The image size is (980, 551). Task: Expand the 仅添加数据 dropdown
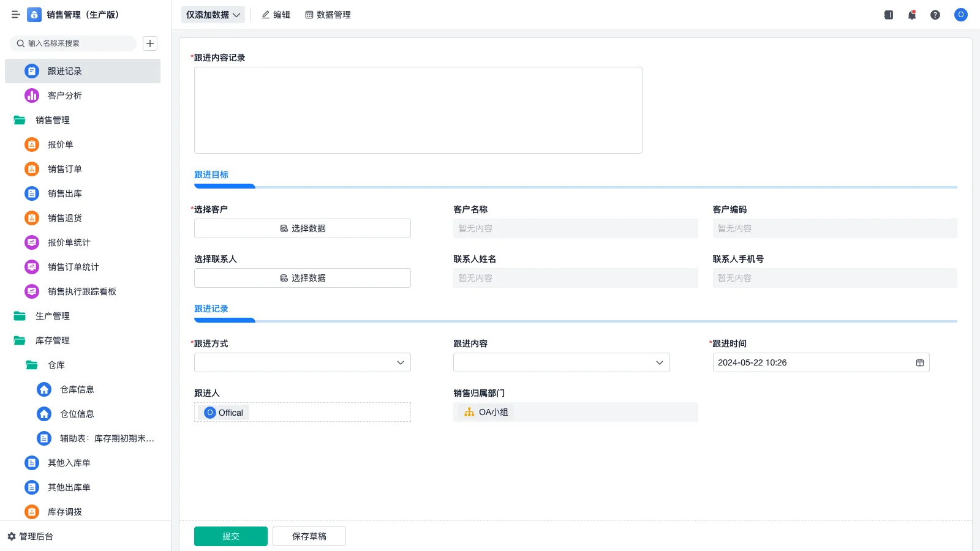(213, 14)
